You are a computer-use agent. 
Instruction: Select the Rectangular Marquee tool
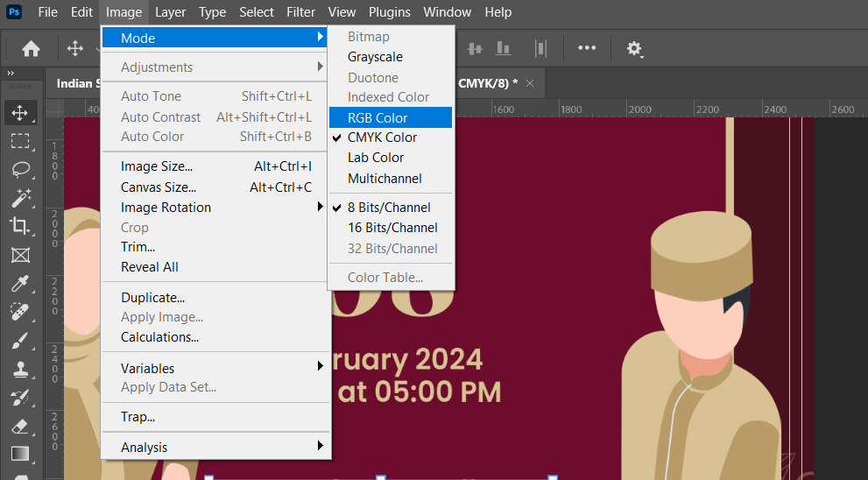(x=19, y=141)
